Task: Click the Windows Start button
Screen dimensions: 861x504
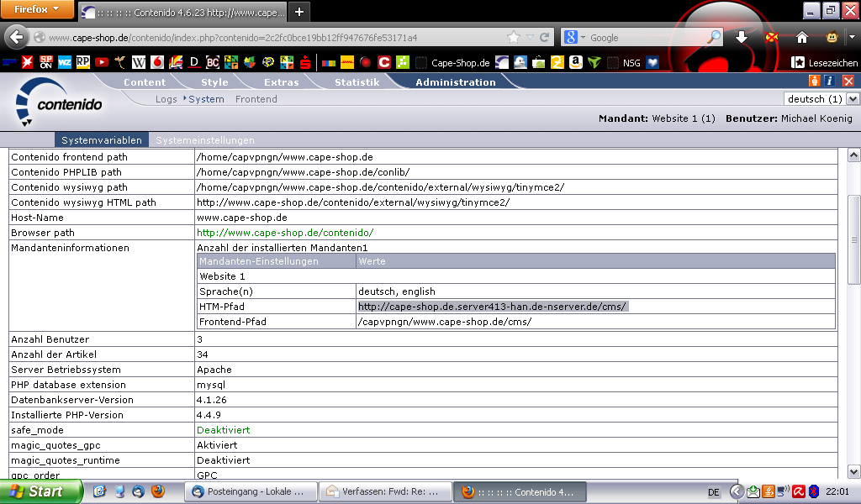Action: (x=40, y=491)
